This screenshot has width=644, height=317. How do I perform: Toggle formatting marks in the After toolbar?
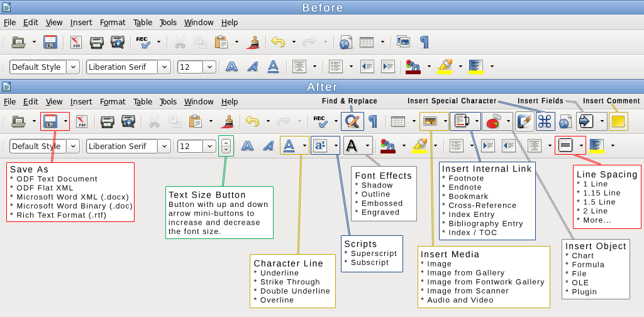[374, 121]
